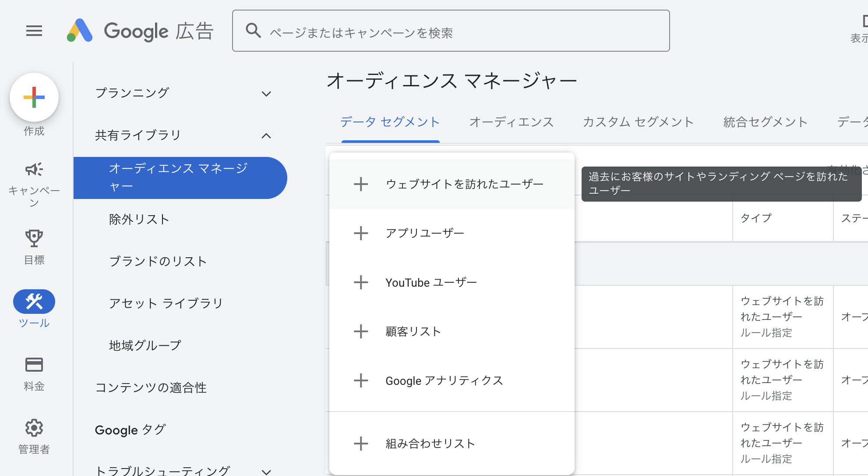Open オーディエンス マネージャー sidebar item
This screenshot has width=868, height=476.
point(180,178)
